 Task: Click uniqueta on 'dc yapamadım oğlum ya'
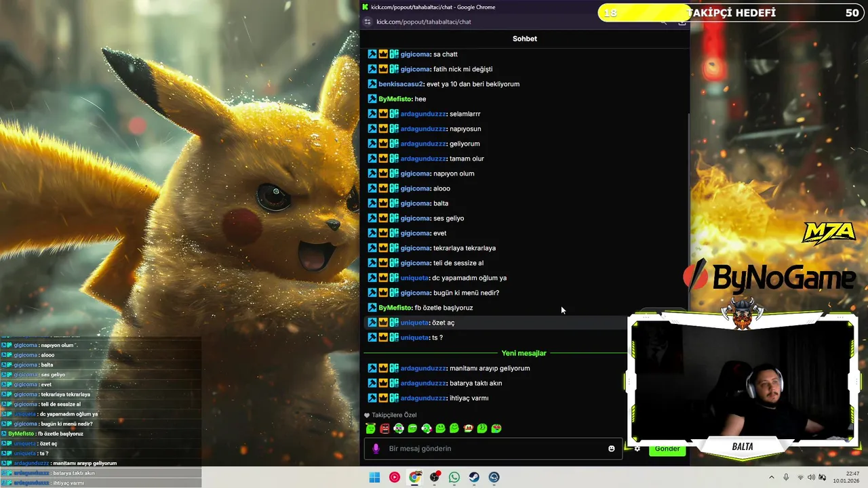coord(414,278)
